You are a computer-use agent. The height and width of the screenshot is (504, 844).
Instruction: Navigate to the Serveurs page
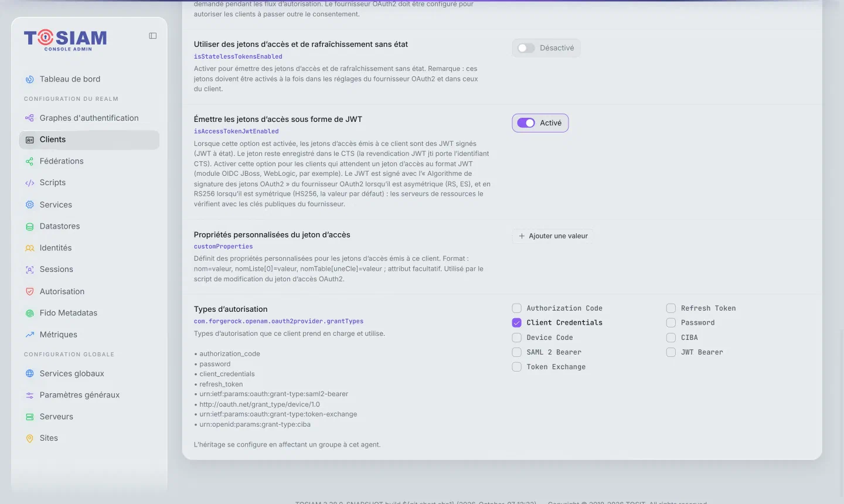point(89,417)
